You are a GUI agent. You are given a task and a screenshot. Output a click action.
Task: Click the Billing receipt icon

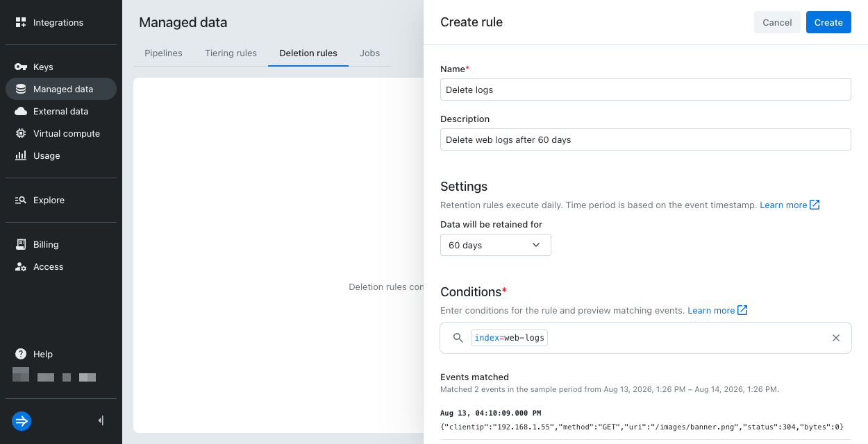[21, 244]
